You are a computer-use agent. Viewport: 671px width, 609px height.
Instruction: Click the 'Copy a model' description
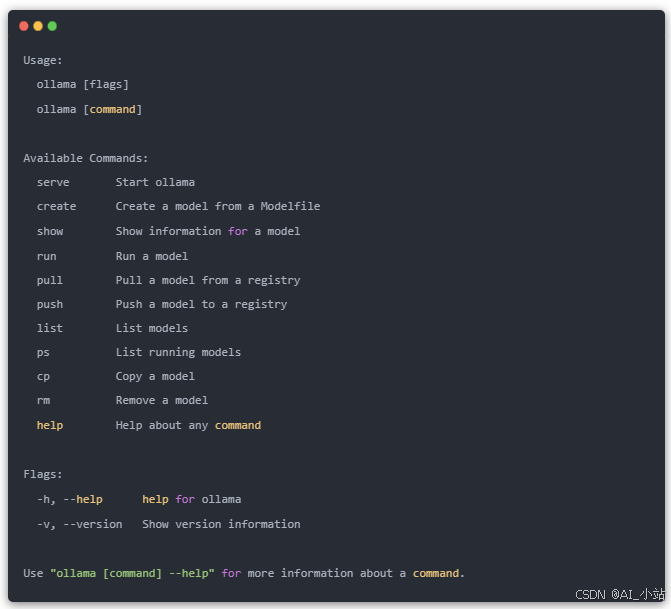click(x=155, y=377)
